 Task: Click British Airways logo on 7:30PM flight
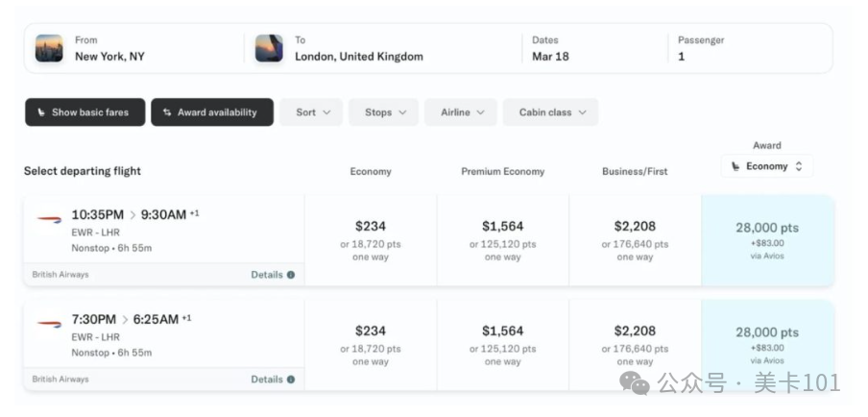coord(49,324)
